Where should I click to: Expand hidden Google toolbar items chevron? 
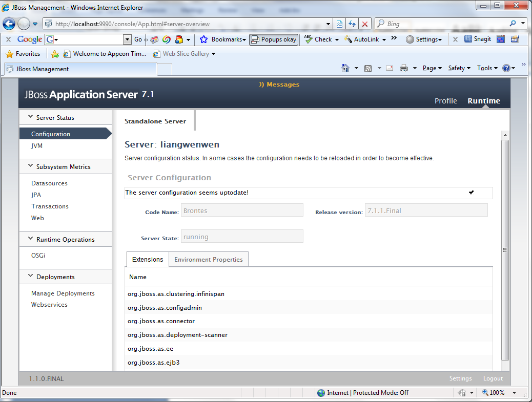(394, 38)
